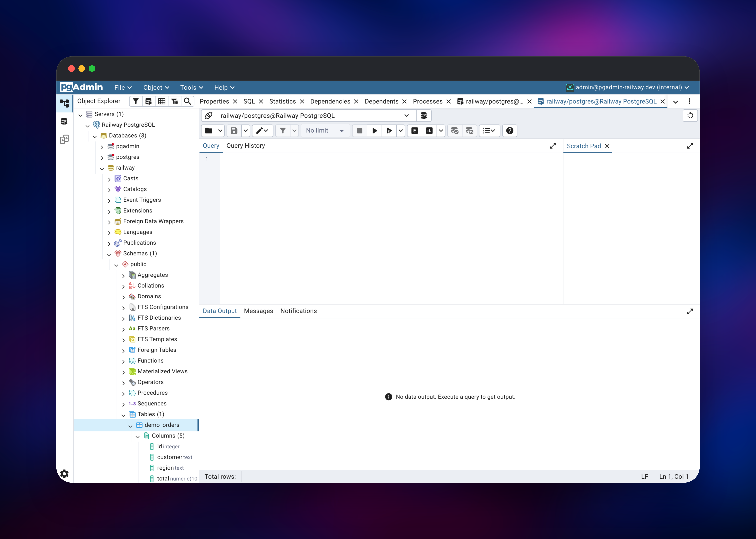
Task: Click the Explain (E) icon
Action: (415, 131)
